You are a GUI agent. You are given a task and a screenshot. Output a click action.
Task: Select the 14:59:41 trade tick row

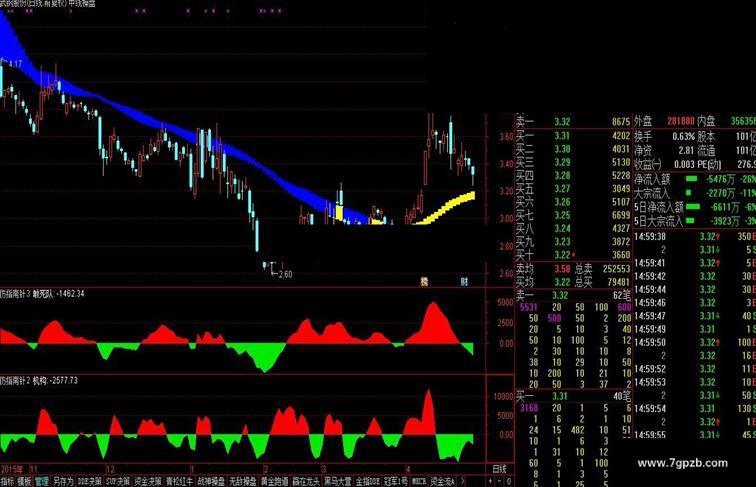coord(694,263)
